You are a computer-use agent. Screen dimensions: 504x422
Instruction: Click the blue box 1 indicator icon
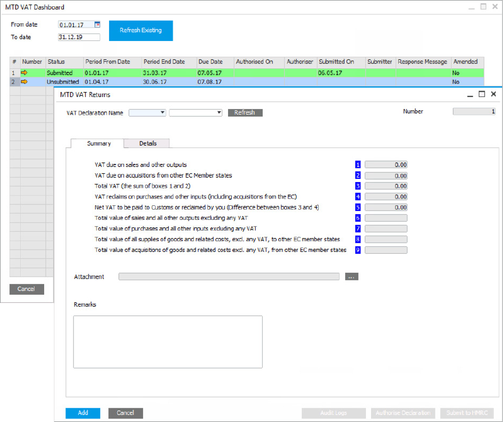coord(358,164)
